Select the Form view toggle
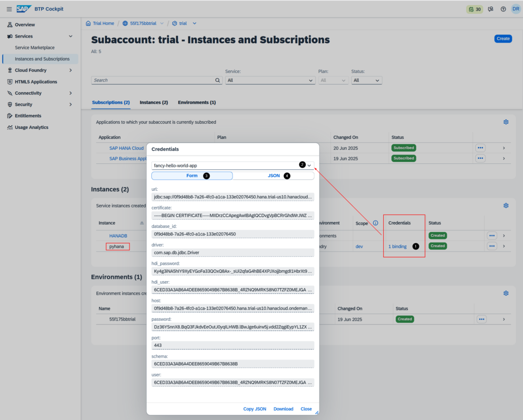Viewport: 523px width, 420px height. (192, 176)
